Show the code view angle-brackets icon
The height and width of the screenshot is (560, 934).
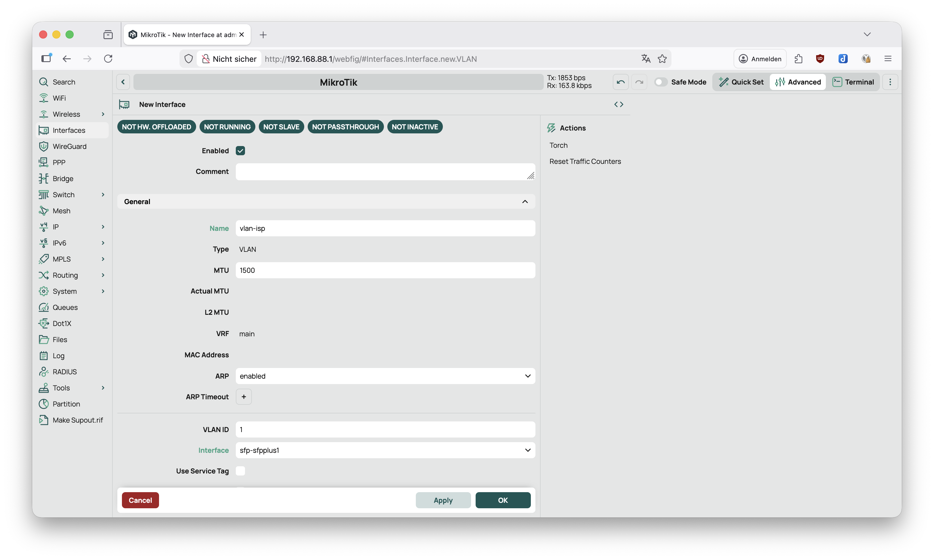(619, 105)
